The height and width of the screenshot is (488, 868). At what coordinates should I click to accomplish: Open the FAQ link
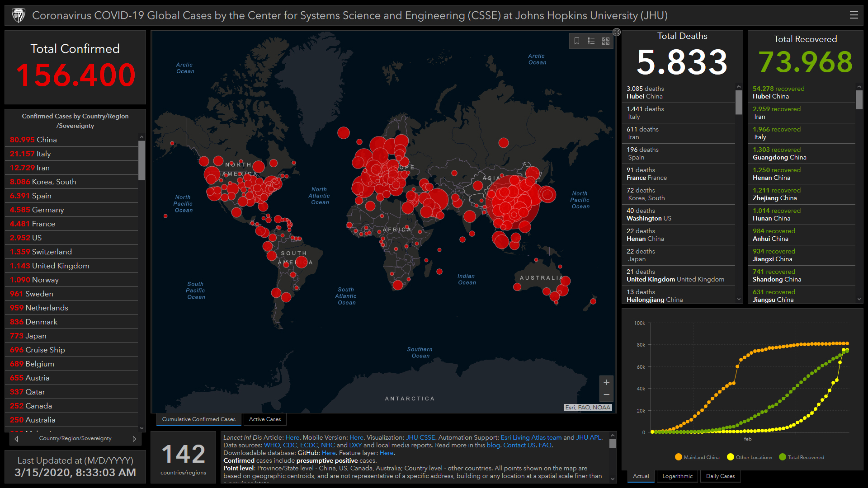(545, 445)
